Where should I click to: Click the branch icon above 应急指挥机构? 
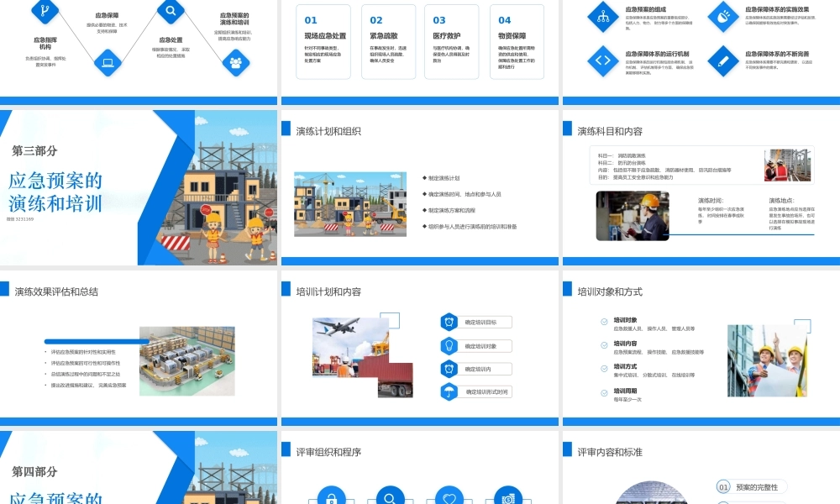tap(45, 9)
